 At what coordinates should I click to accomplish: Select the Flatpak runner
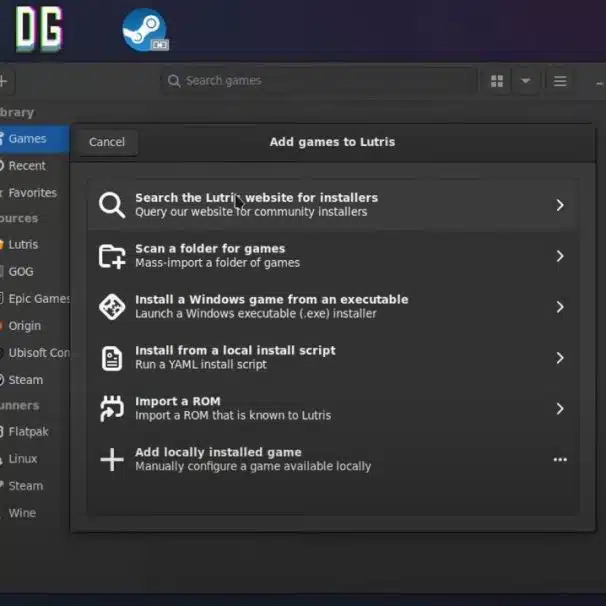34,432
